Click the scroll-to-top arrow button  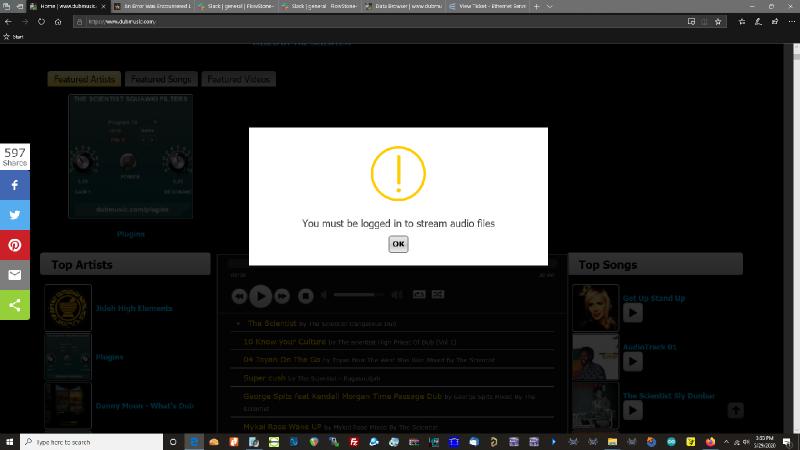(735, 410)
